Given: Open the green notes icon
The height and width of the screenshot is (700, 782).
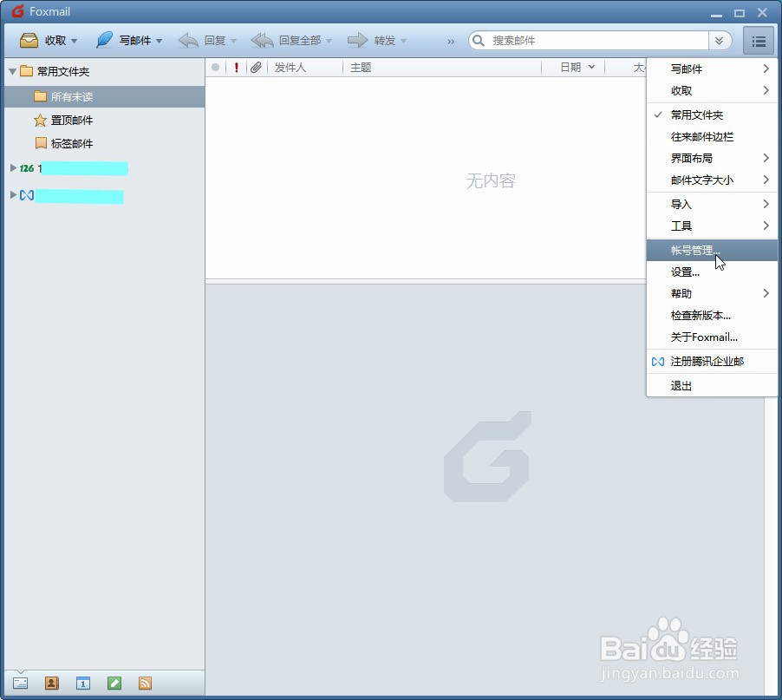Looking at the screenshot, I should [114, 683].
